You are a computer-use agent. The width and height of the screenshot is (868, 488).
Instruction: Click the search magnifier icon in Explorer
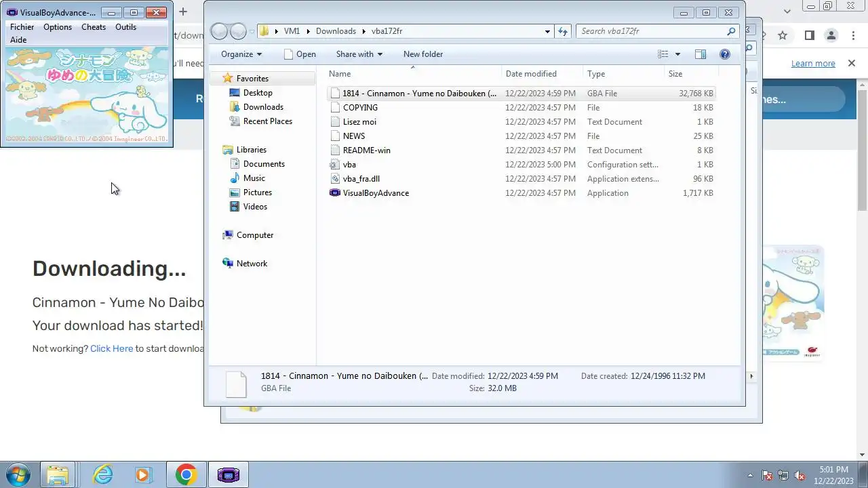click(x=731, y=31)
